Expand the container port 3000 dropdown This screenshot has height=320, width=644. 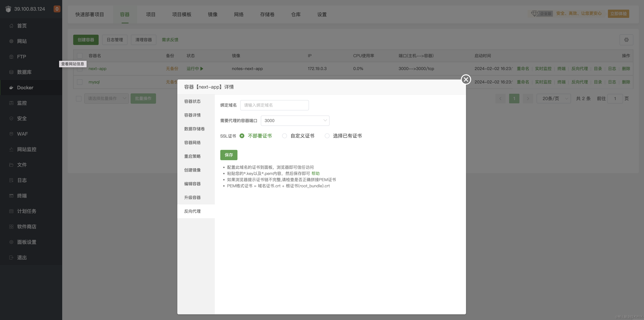coord(295,121)
